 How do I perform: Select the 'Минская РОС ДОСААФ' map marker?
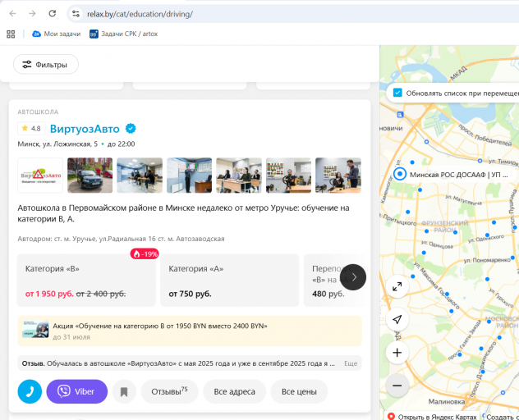pyautogui.click(x=400, y=174)
